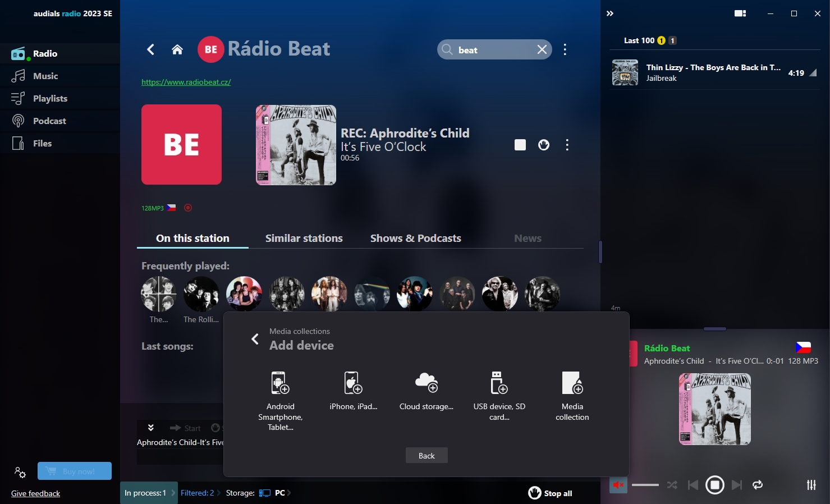The width and height of the screenshot is (830, 504).
Task: Open the In process: 1 status entry
Action: 149,493
